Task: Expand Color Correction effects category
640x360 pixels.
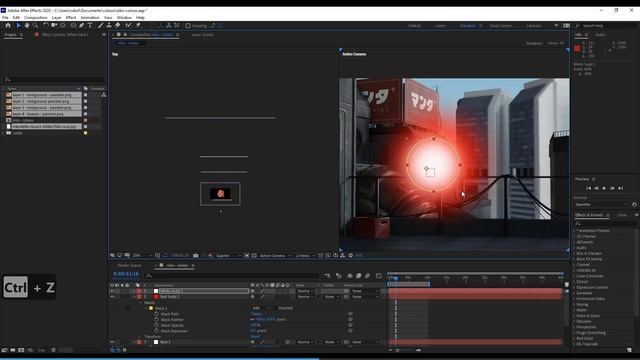Action: point(574,276)
